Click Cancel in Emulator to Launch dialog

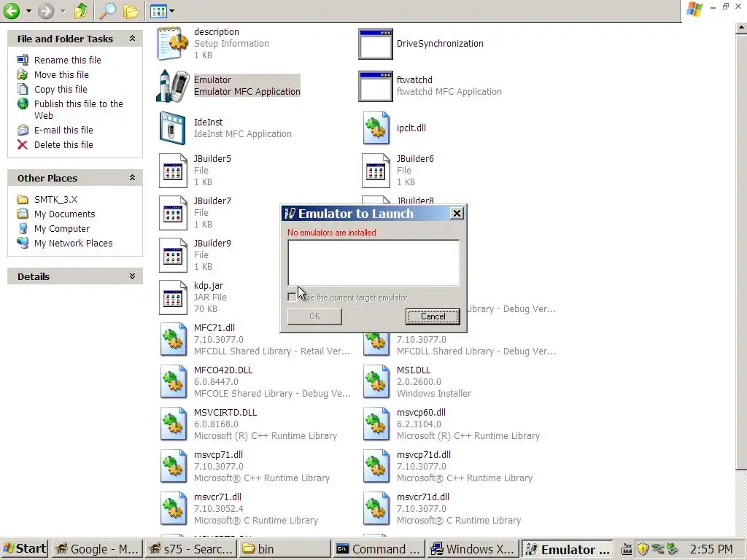coord(433,316)
